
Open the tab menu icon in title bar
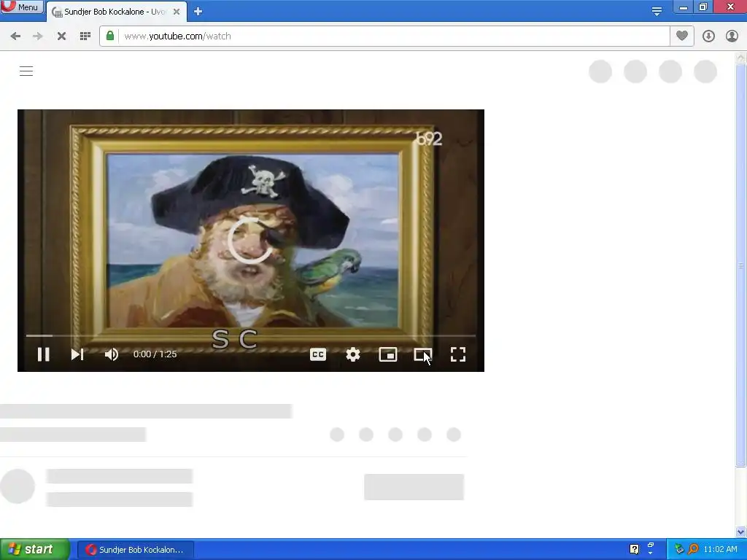[657, 12]
